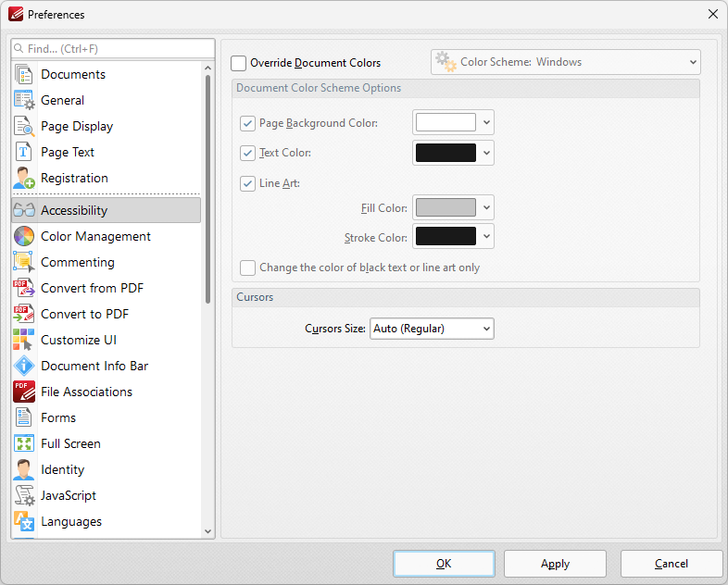Click the File Associations PDF icon
This screenshot has height=585, width=728.
(24, 392)
